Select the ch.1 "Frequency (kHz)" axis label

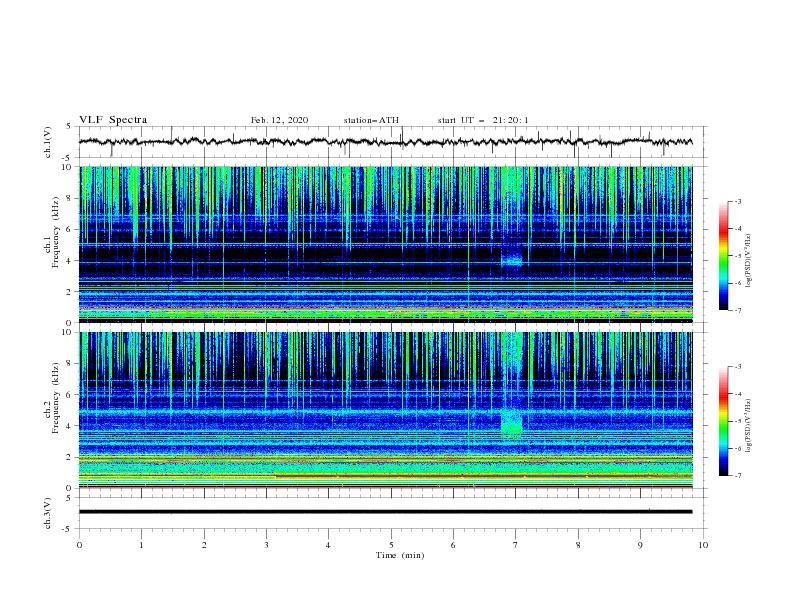[x=56, y=231]
